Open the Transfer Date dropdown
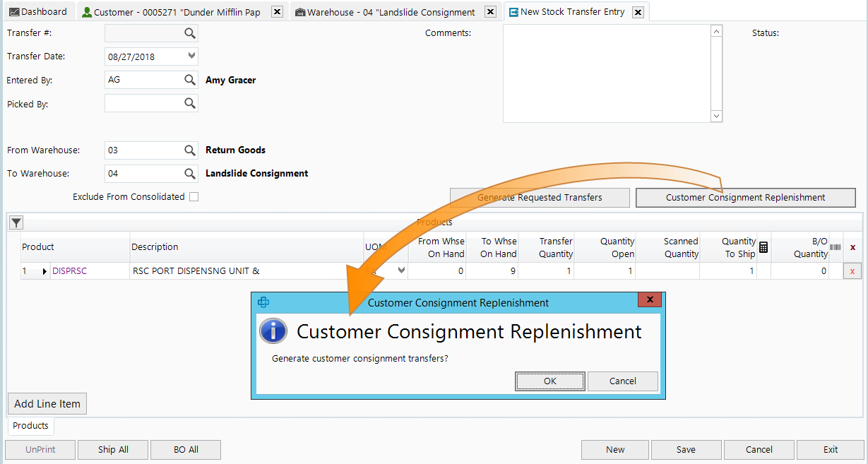 pos(189,56)
